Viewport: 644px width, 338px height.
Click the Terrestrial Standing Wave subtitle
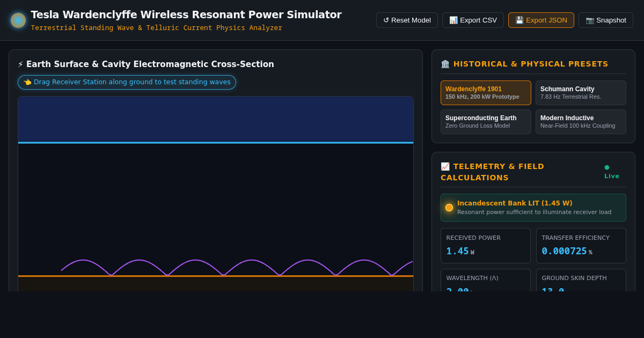coord(156,28)
